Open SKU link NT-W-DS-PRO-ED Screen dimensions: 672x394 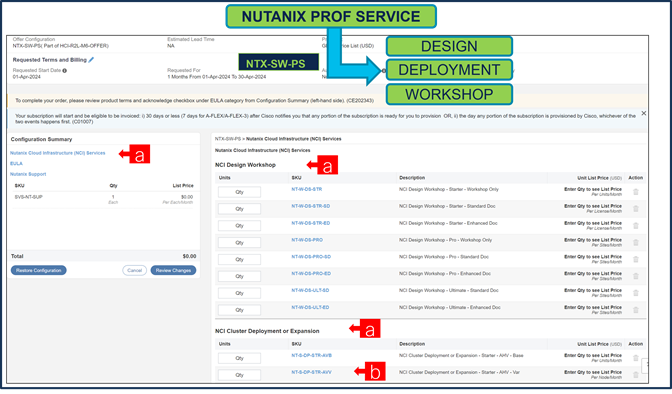coord(311,274)
